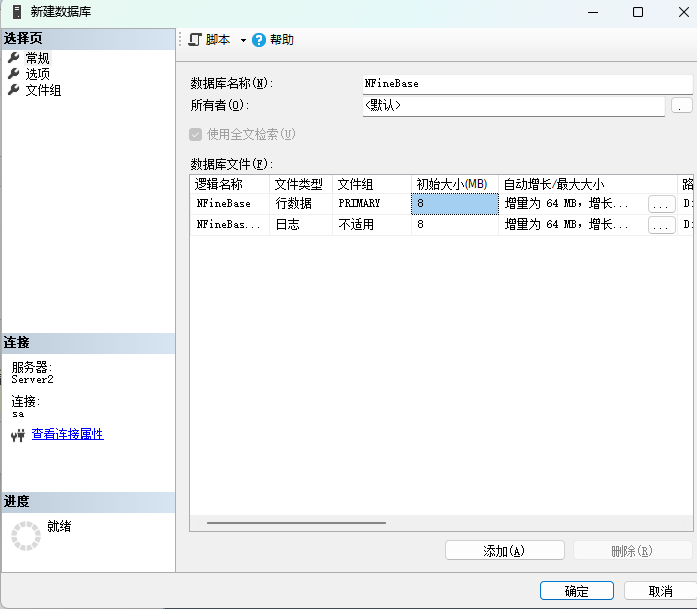Click the blue 帮助 help icon

point(259,40)
